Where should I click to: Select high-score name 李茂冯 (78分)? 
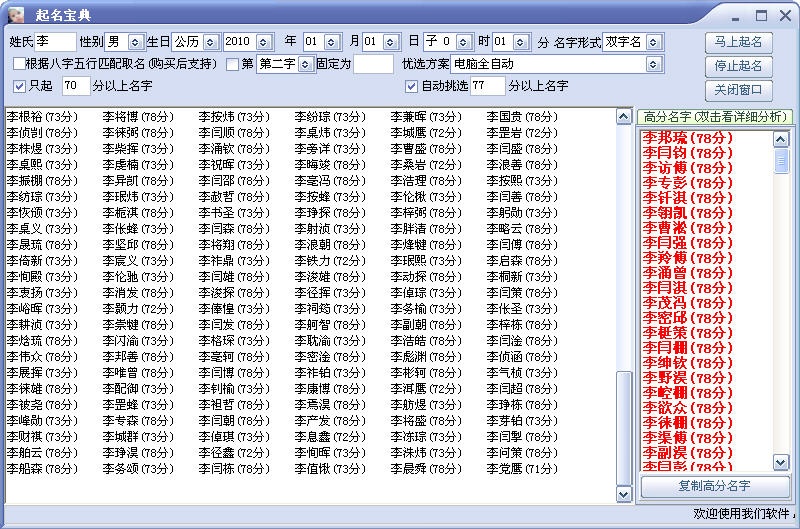click(x=687, y=303)
